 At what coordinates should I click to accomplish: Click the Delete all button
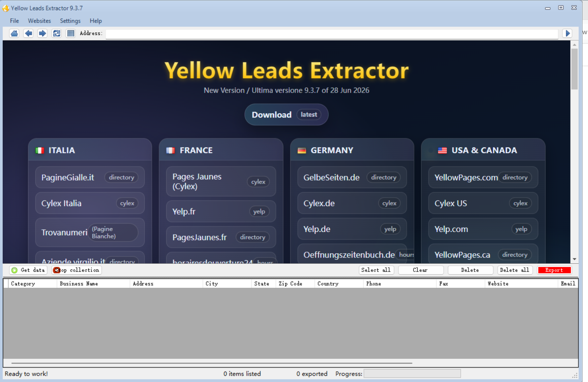click(515, 270)
